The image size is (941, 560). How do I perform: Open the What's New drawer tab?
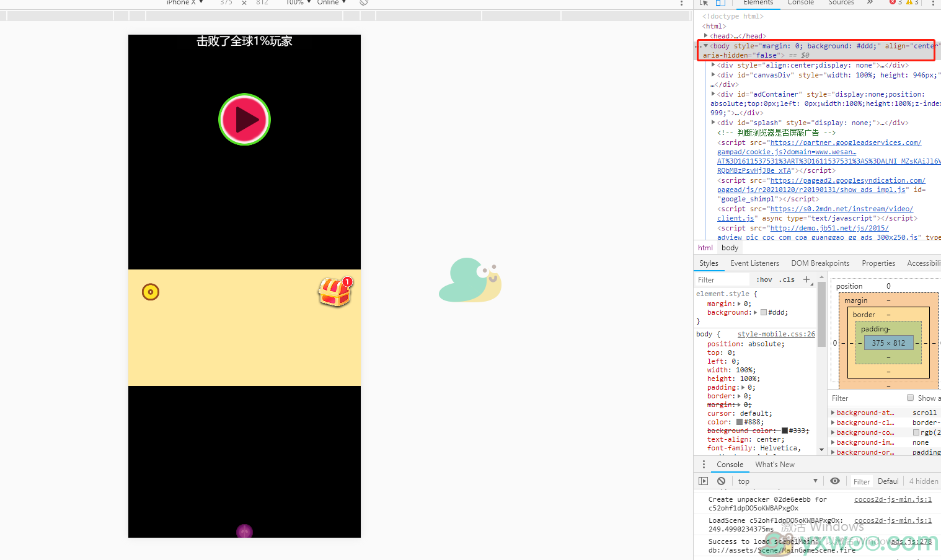point(774,465)
